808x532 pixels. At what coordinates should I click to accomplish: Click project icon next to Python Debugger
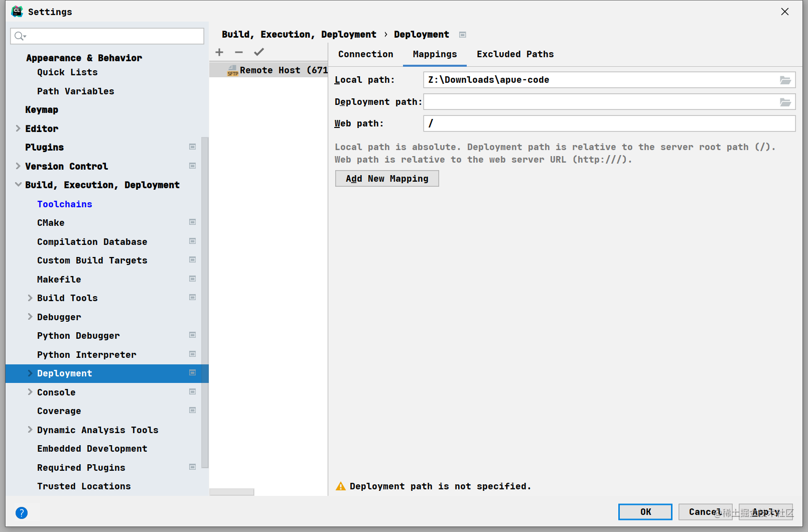click(192, 335)
